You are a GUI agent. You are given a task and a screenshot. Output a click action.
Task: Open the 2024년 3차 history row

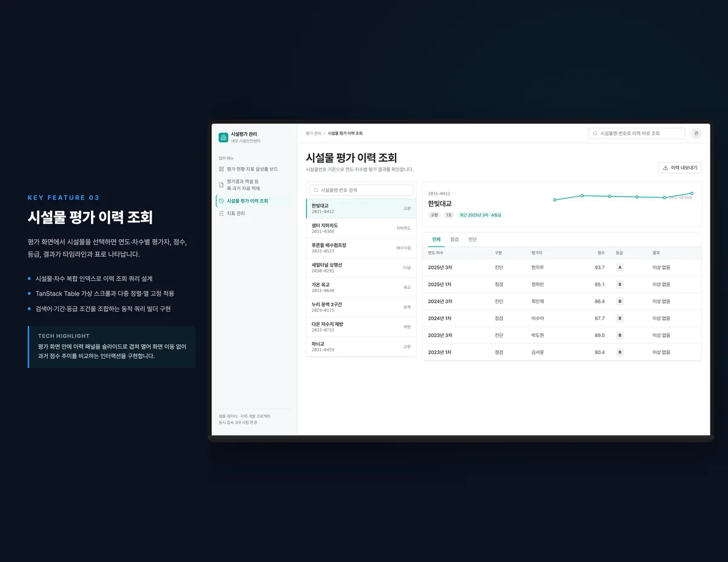coord(562,301)
